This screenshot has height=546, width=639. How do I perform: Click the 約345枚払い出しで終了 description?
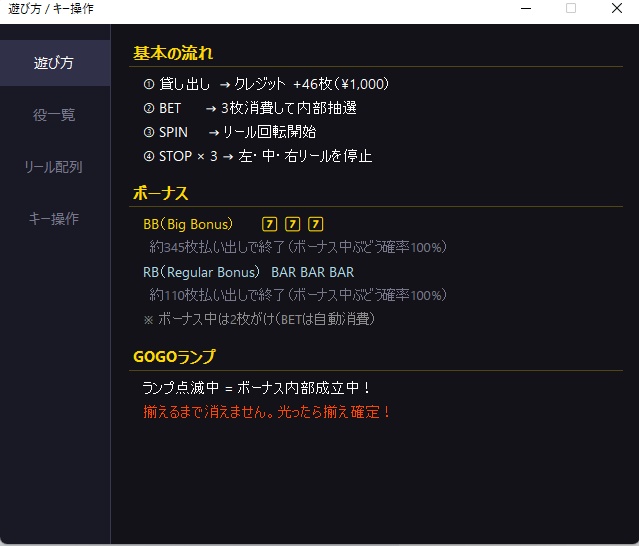298,247
